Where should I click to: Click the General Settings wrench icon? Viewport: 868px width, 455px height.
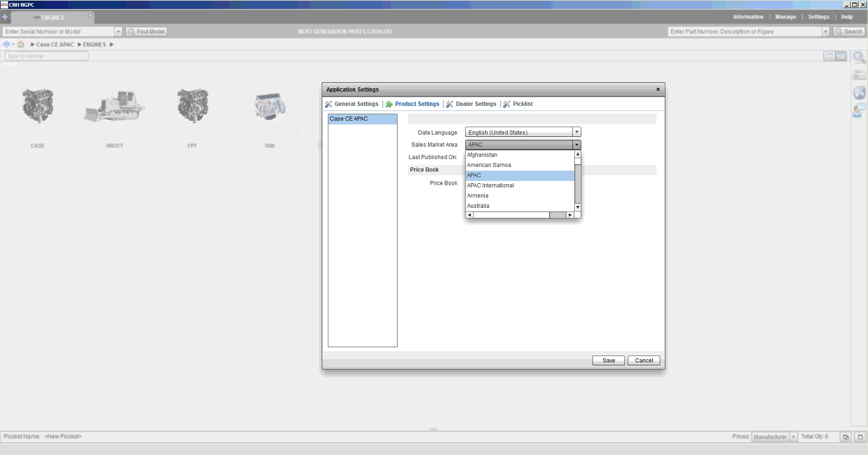(329, 104)
